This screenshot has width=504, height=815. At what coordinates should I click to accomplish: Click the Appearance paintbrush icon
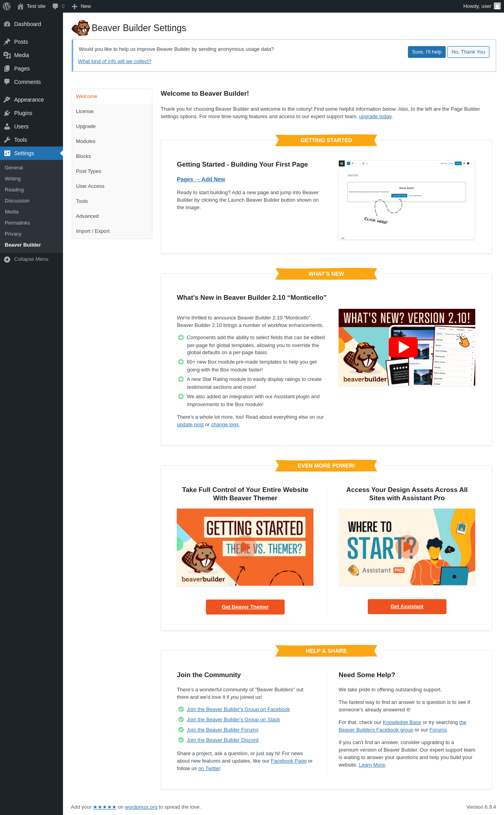pos(7,100)
